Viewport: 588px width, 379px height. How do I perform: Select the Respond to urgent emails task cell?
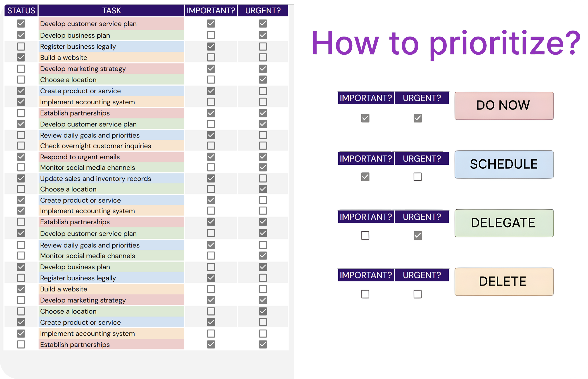(111, 157)
